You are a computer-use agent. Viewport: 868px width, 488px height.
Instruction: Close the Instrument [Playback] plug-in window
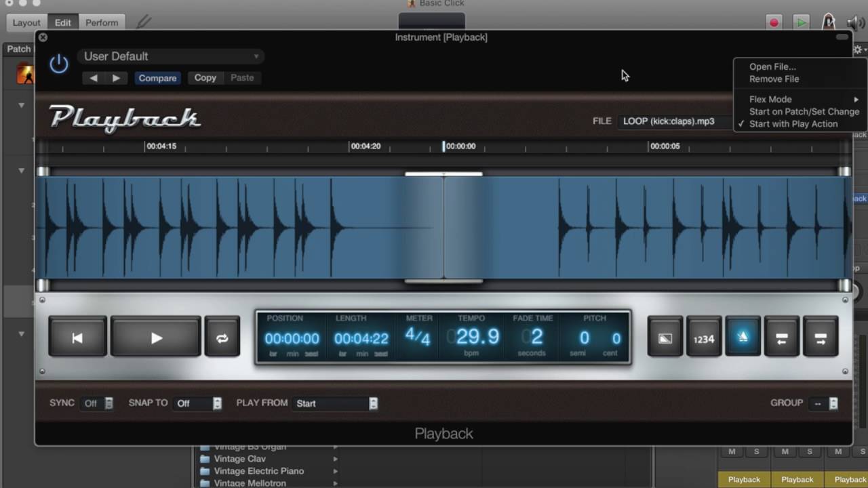pyautogui.click(x=43, y=38)
